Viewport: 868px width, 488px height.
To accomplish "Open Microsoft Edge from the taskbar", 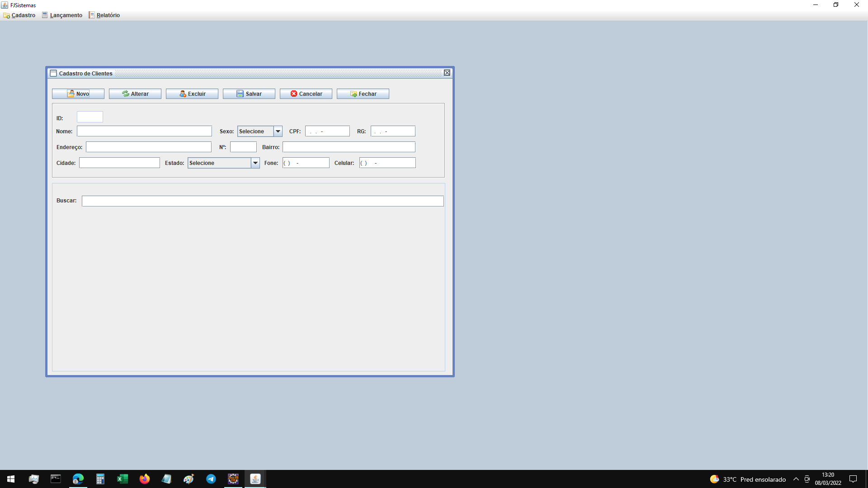I will coord(78,479).
